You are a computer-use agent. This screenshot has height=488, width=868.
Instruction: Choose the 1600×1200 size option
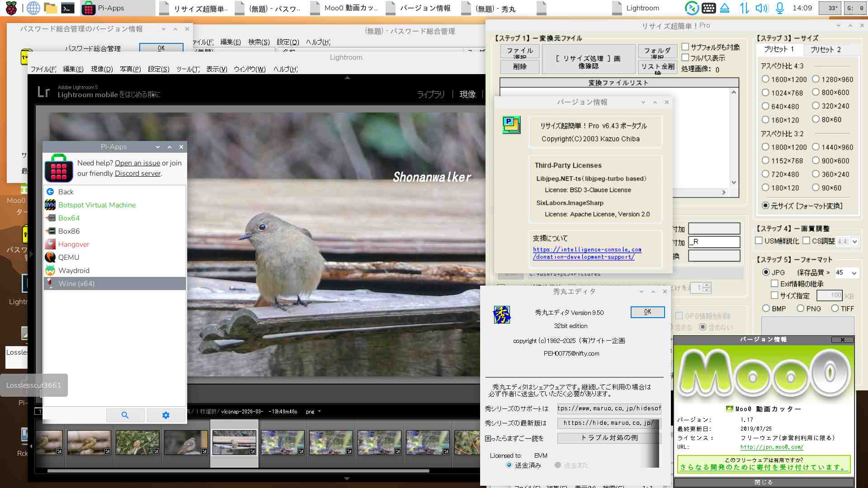pos(765,79)
